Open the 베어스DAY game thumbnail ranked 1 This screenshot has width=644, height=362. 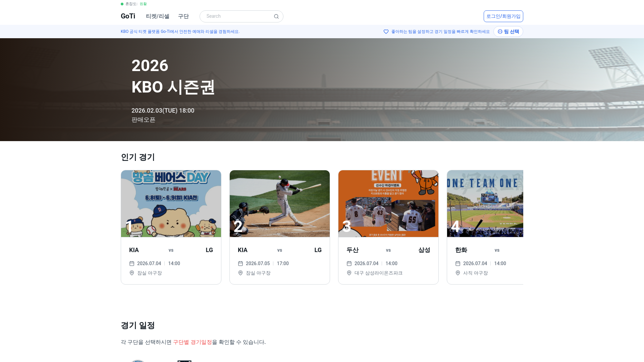[171, 203]
